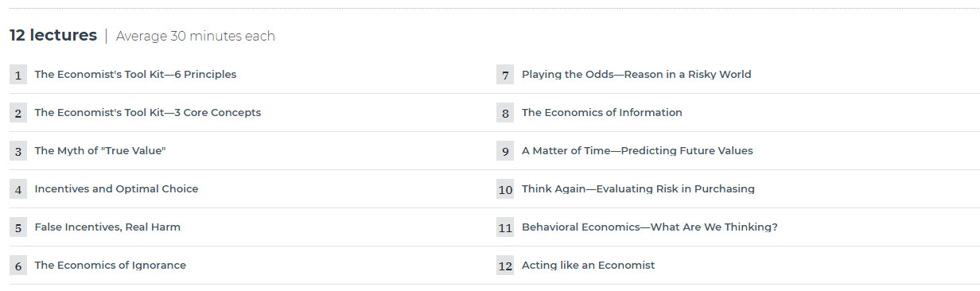Expand "The Myth of True Value" lecture
Viewport: 980px width, 291px height.
100,151
